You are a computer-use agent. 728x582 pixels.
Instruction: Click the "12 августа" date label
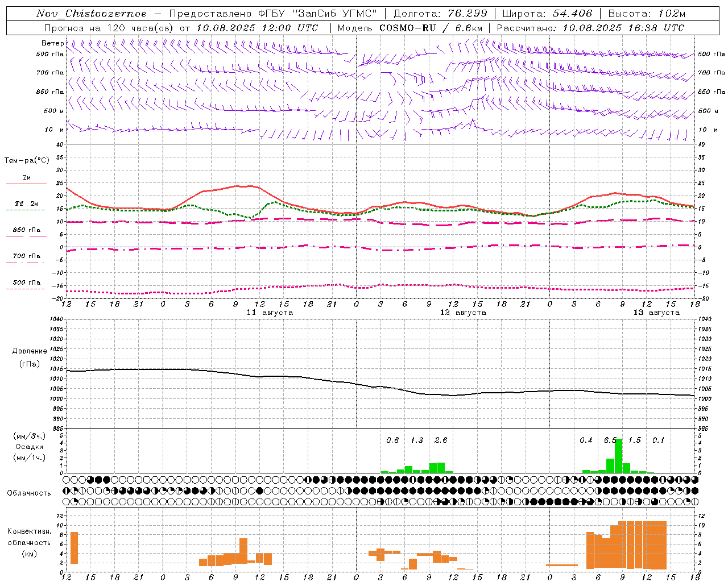pos(463,313)
